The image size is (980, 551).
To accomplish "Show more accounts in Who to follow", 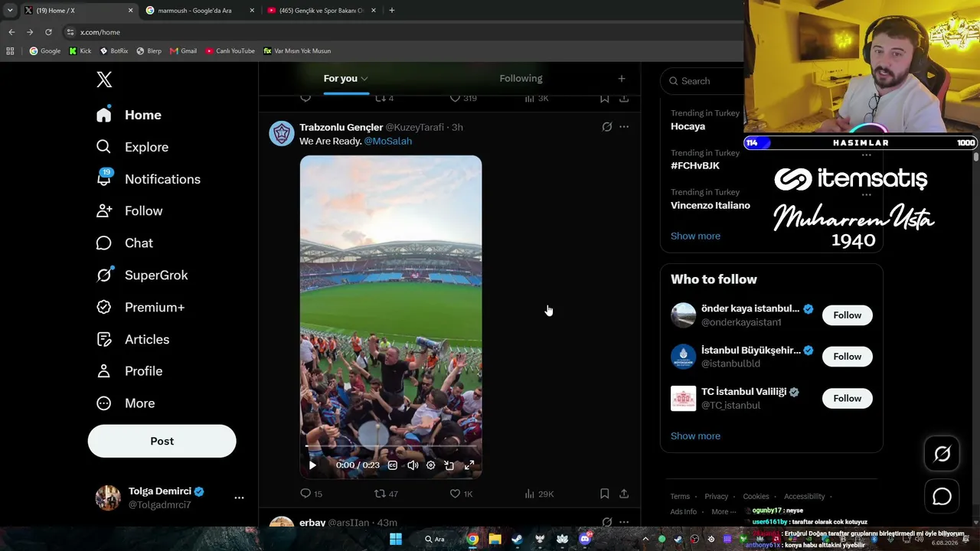I will tap(695, 436).
